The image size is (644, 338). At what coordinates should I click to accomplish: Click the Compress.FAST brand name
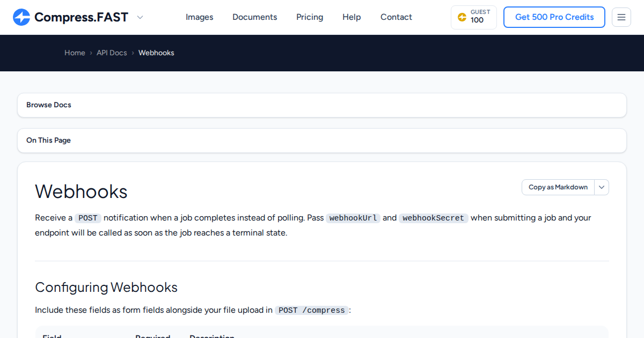tap(81, 17)
